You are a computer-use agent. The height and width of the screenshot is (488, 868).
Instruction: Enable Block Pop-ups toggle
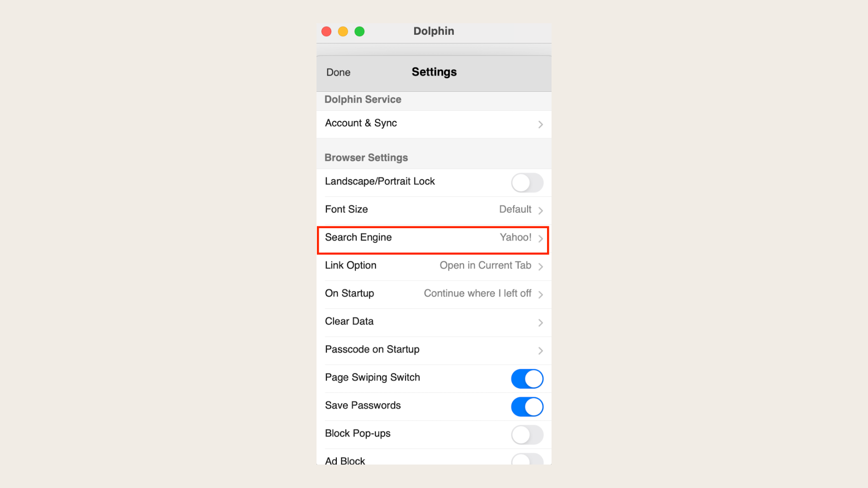(526, 433)
